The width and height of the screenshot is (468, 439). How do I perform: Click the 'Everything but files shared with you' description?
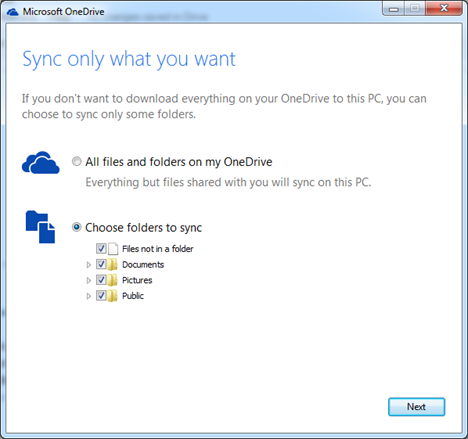click(228, 183)
